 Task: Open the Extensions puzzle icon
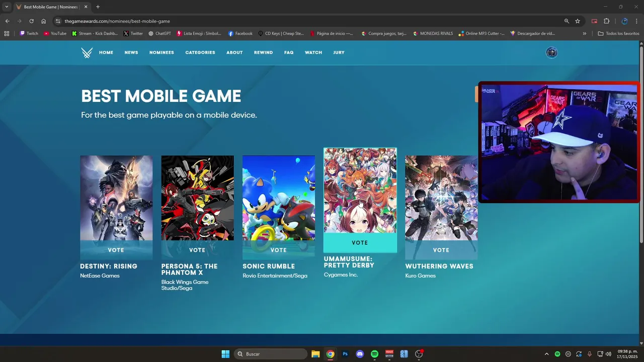606,21
